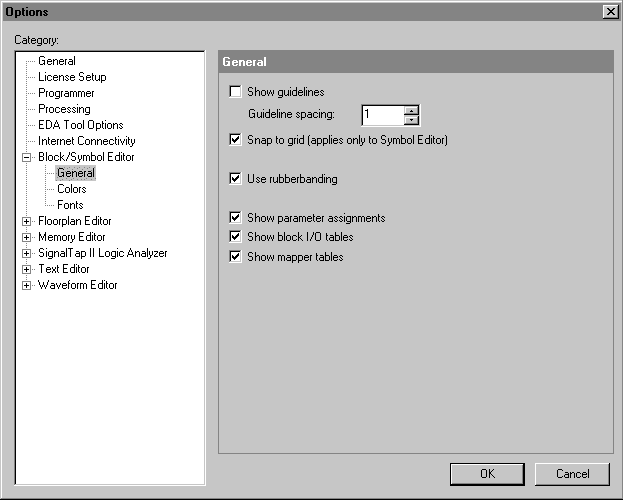The height and width of the screenshot is (501, 624).
Task: Expand the Memory Editor category
Action: (x=27, y=237)
